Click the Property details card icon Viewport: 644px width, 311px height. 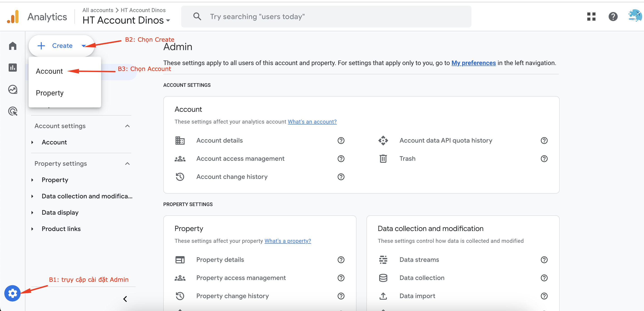(x=180, y=260)
